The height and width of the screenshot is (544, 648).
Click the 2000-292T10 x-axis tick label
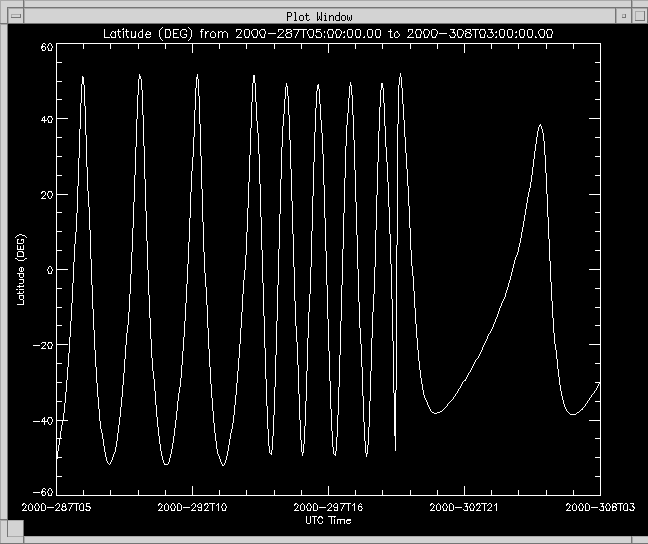point(193,508)
